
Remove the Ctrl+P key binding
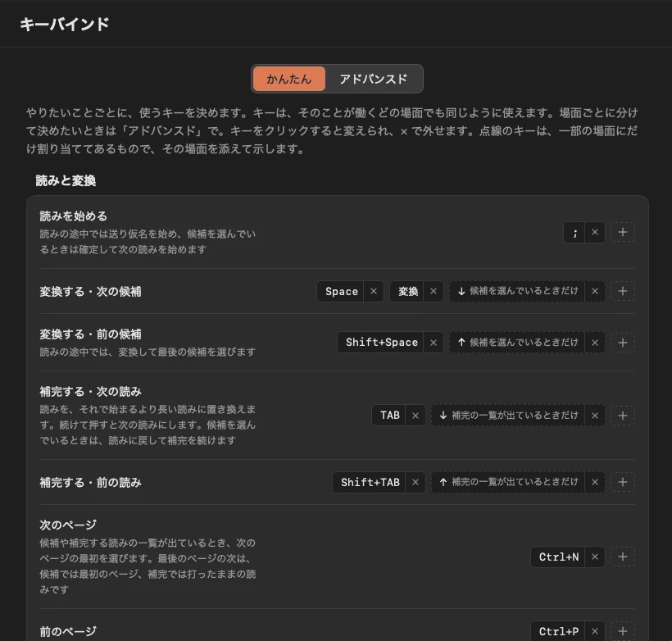pos(594,631)
